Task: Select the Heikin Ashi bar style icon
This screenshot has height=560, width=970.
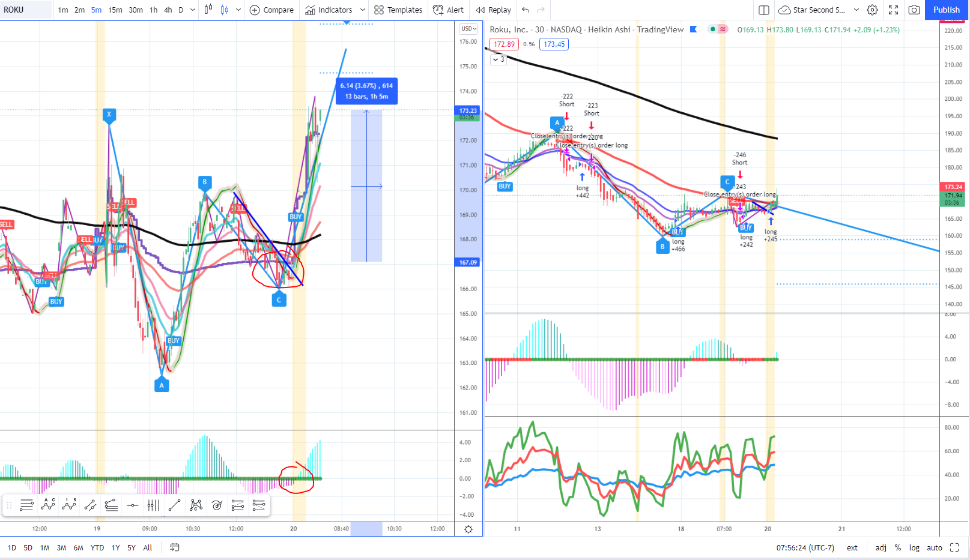Action: pyautogui.click(x=225, y=10)
